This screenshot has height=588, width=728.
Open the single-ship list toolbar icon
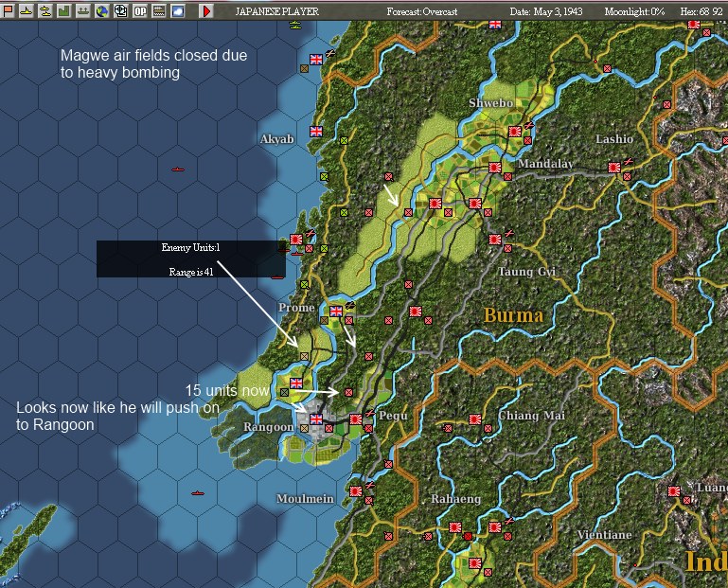point(26,10)
